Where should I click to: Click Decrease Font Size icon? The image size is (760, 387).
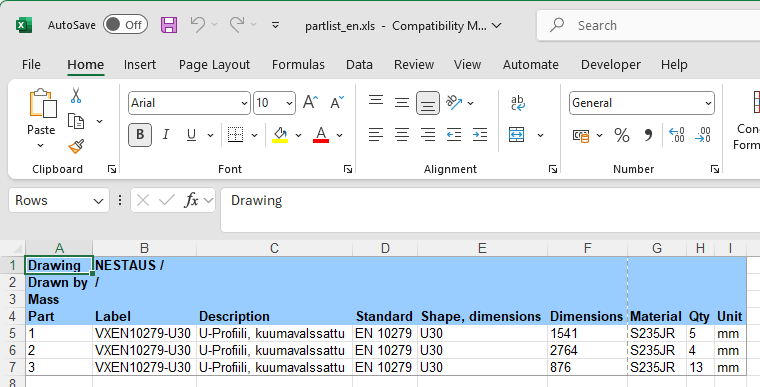coord(337,102)
